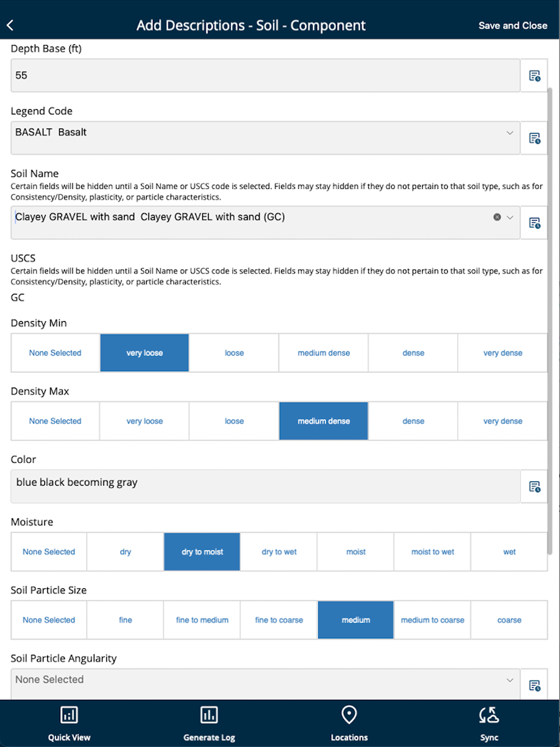Set Density Max to loose
Screen dimensions: 560x747
[234, 421]
